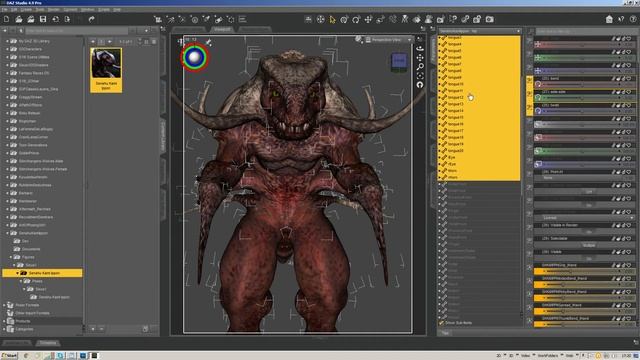Click the Save scene floppy disk icon

coord(43,19)
